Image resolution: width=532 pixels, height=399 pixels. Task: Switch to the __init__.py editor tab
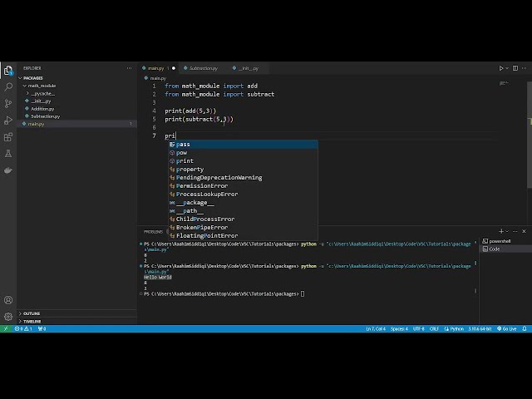pos(249,68)
